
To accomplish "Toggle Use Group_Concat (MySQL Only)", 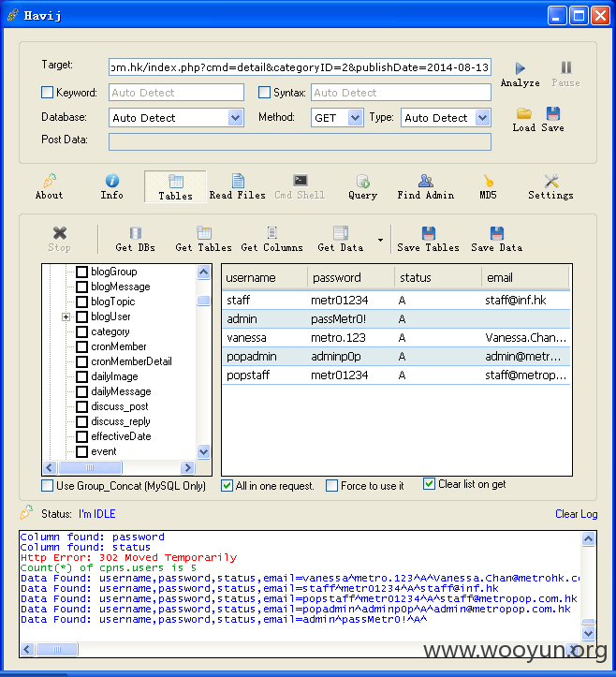I will pyautogui.click(x=47, y=486).
